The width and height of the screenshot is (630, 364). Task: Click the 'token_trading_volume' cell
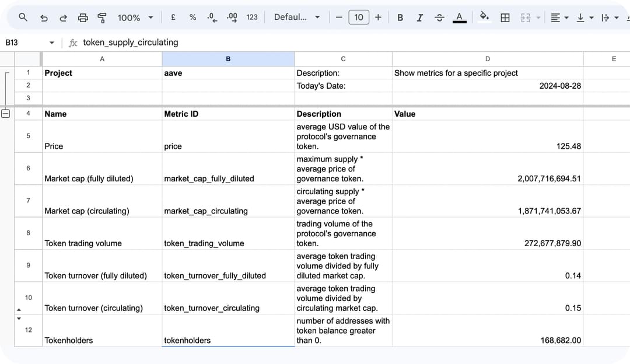[x=228, y=233]
